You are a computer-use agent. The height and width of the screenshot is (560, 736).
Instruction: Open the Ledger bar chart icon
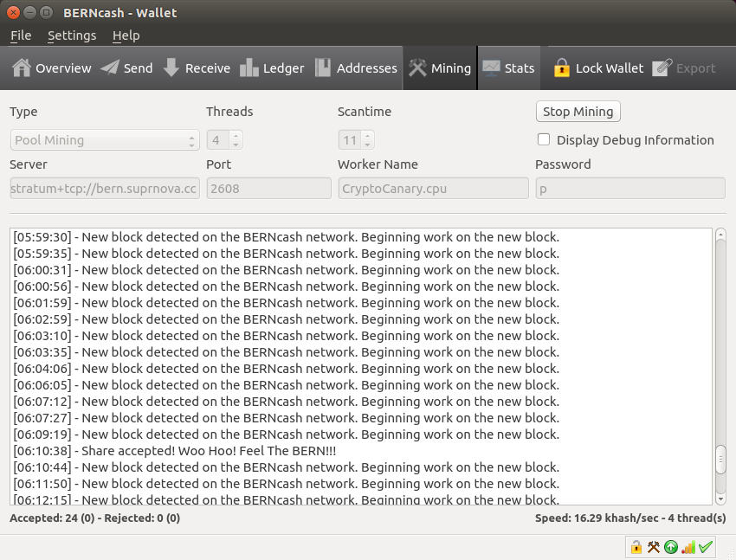pyautogui.click(x=249, y=68)
